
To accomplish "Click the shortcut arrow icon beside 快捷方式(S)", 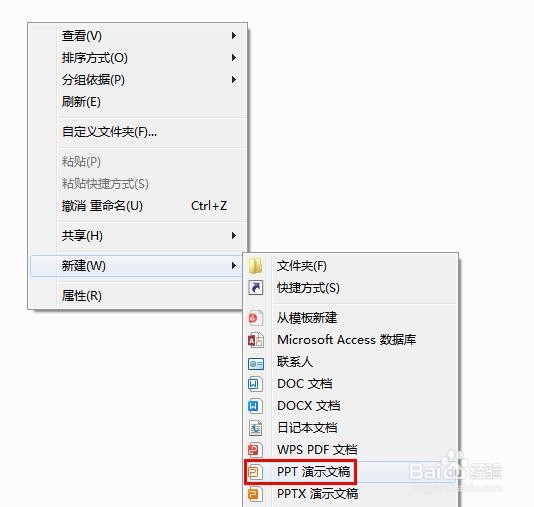I will coord(255,288).
